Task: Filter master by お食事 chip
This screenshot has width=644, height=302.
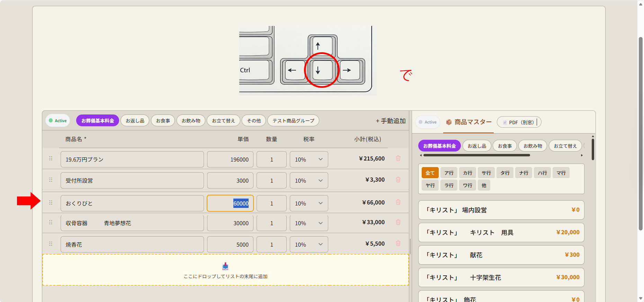Action: [505, 146]
